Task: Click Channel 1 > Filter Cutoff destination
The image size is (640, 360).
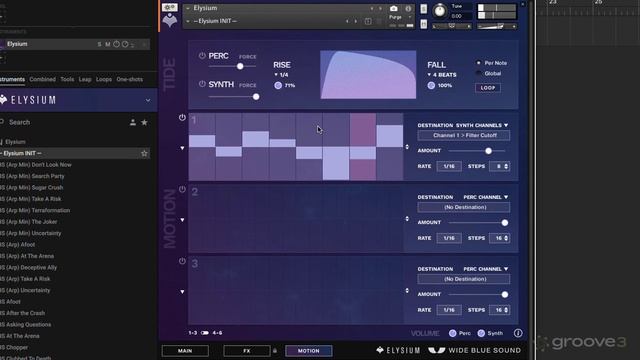Action: pos(464,136)
